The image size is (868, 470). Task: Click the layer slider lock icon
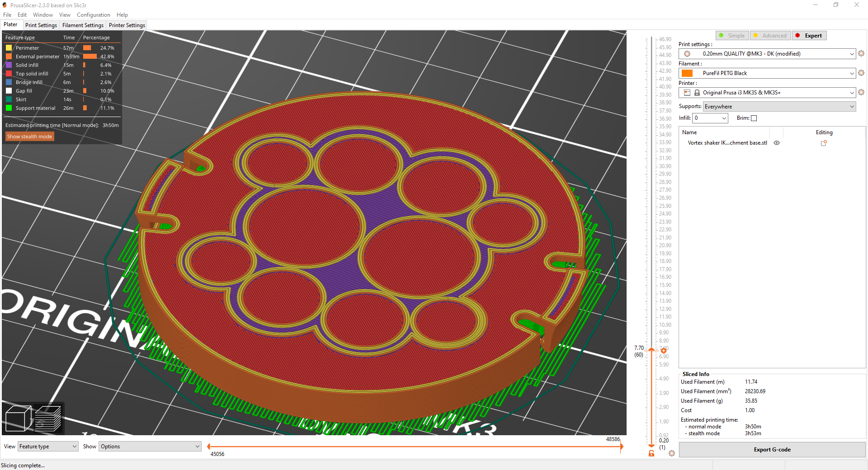tap(651, 453)
